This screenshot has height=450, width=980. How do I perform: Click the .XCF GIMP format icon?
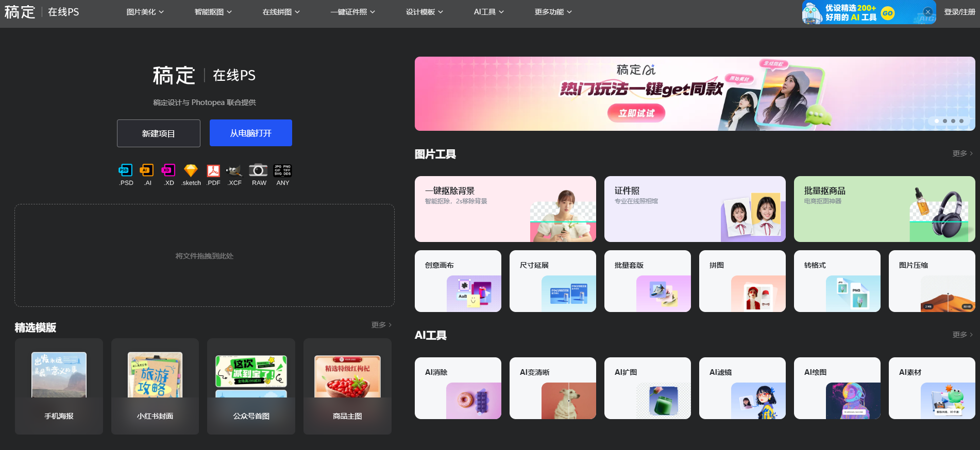click(234, 170)
